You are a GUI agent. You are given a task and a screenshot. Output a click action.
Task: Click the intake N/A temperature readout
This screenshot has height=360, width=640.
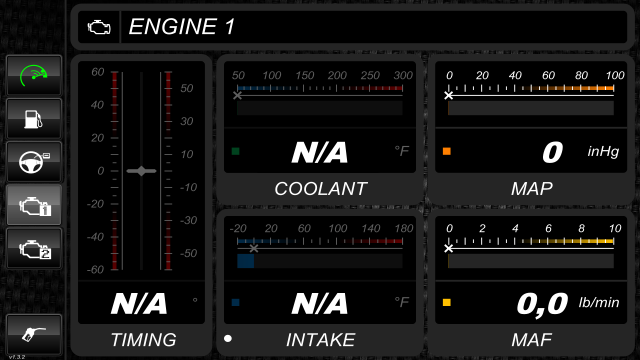[320, 304]
